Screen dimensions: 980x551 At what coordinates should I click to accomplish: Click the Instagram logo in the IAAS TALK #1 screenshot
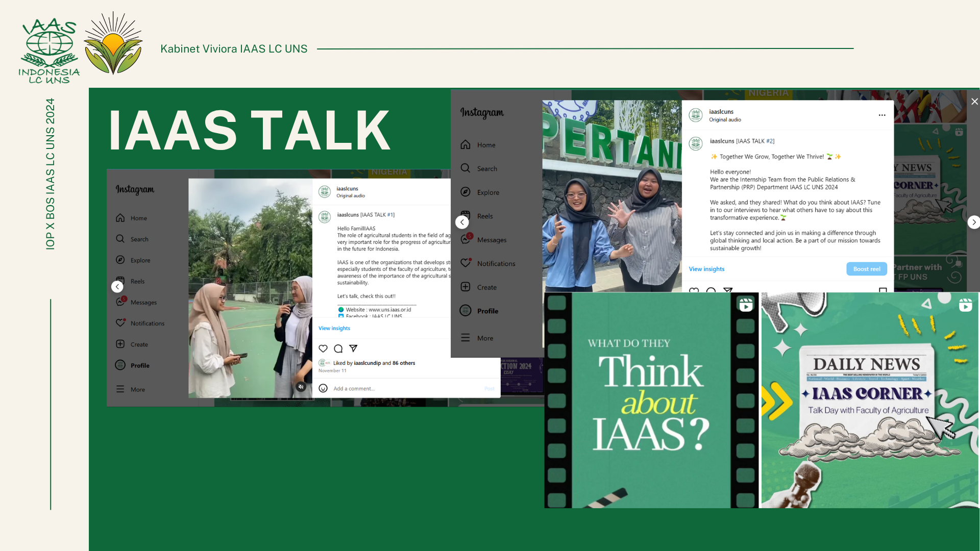click(135, 189)
